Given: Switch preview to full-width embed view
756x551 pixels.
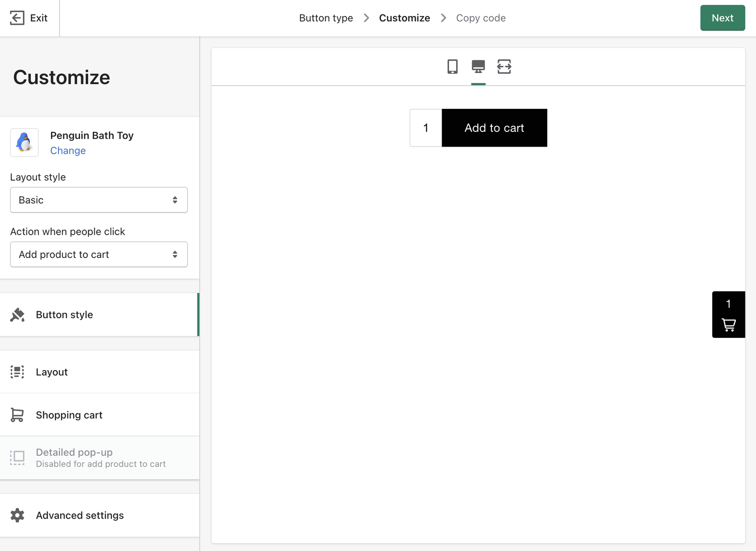Looking at the screenshot, I should pos(504,66).
